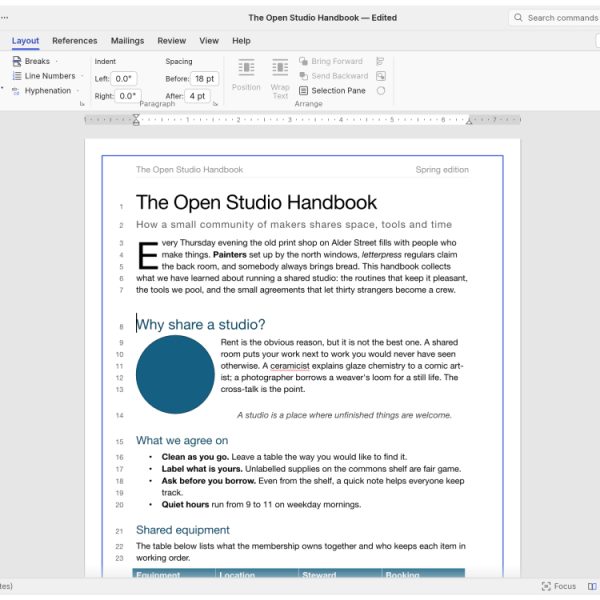Expand the Breaks dropdown arrow
The height and width of the screenshot is (600, 600).
point(57,61)
